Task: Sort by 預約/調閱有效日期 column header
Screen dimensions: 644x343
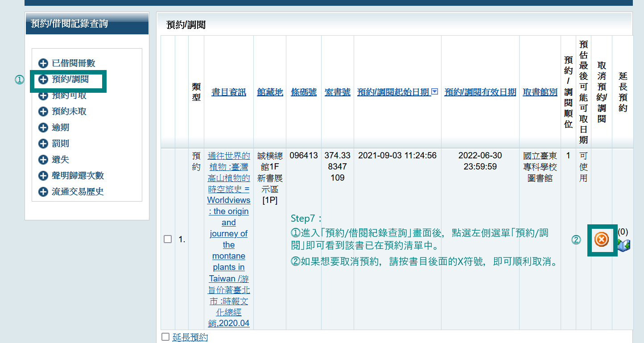Action: (x=480, y=92)
